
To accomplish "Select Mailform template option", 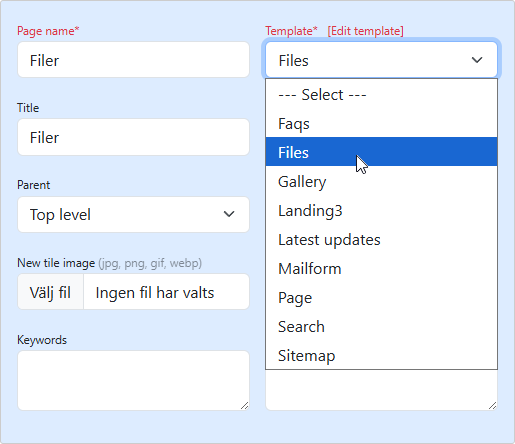I will (x=381, y=269).
